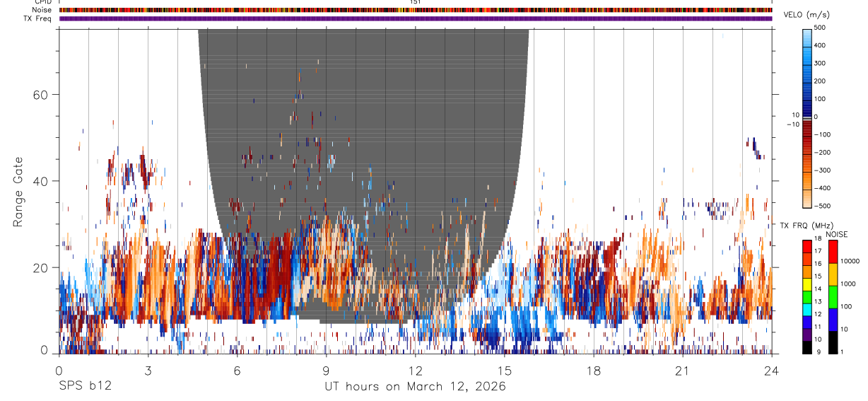Click hour tick label '6' on time axis
The height and width of the screenshot is (401, 868).
(237, 371)
